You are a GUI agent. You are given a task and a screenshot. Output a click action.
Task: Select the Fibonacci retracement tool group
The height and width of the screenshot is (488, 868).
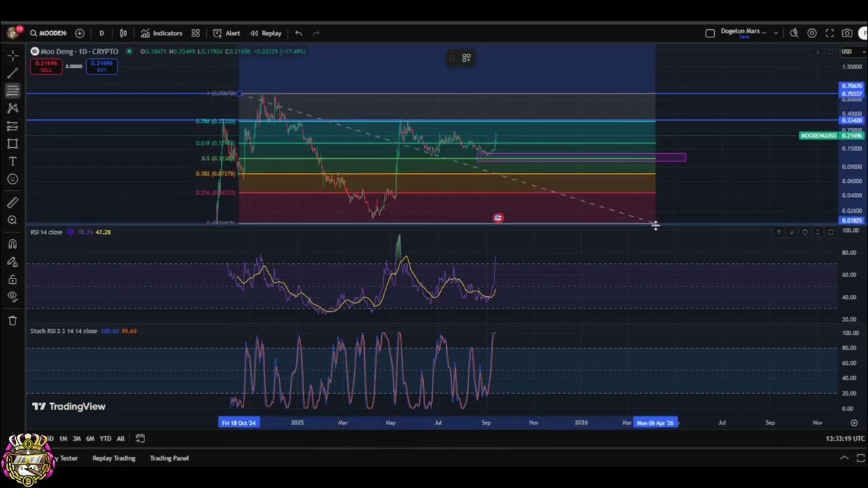tap(12, 90)
